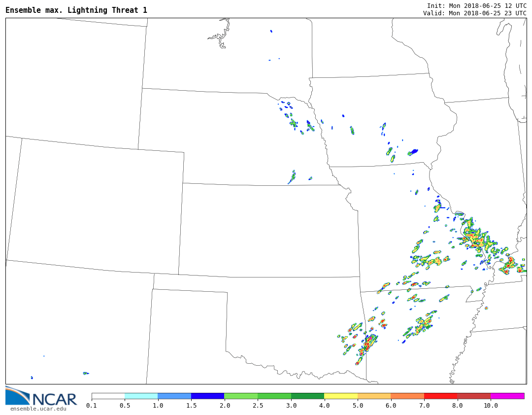Click the orange 6.0–7.0 legend swatch
The height and width of the screenshot is (415, 532).
[x=407, y=396]
